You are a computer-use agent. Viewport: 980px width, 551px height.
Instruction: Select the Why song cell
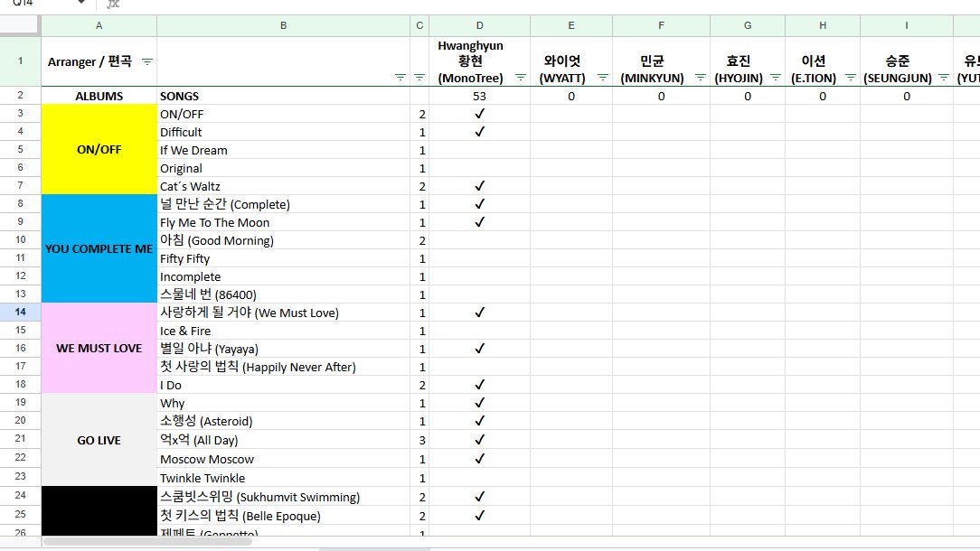click(x=283, y=403)
